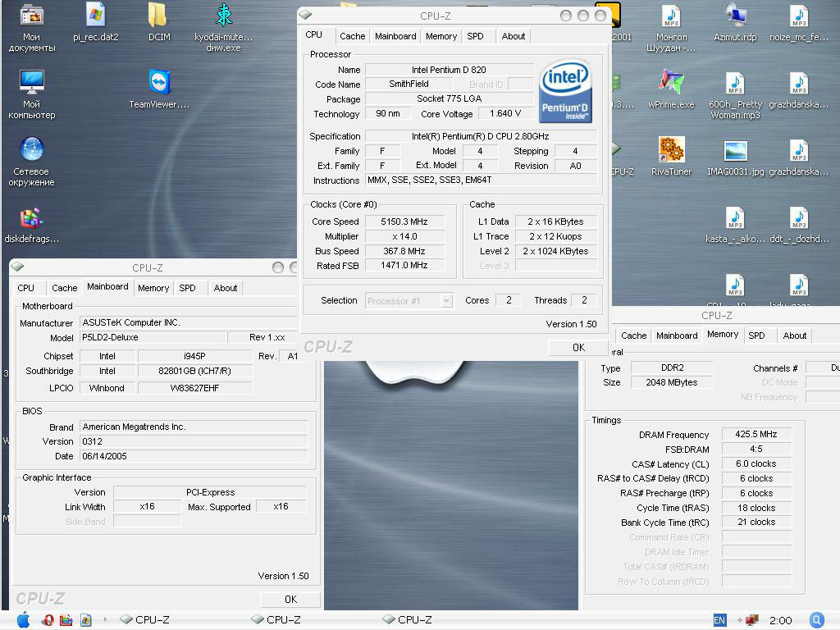Screen dimensions: 840x630
Task: Switch to Cache tab in front CPU-Z
Action: (x=353, y=36)
